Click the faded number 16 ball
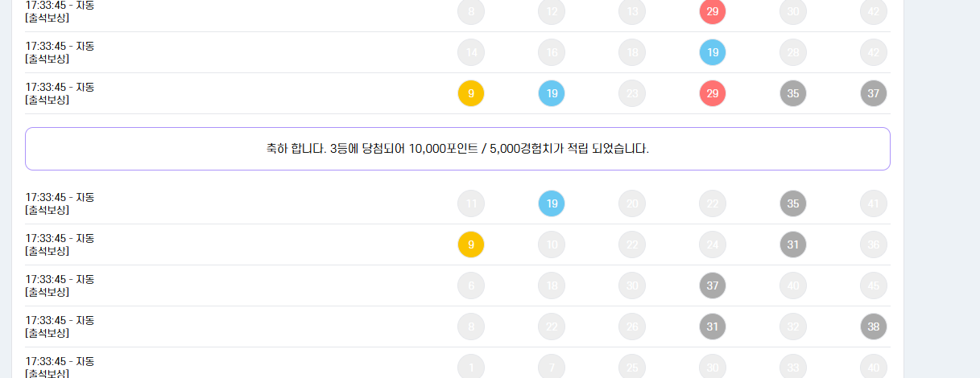980x378 pixels. coord(552,52)
